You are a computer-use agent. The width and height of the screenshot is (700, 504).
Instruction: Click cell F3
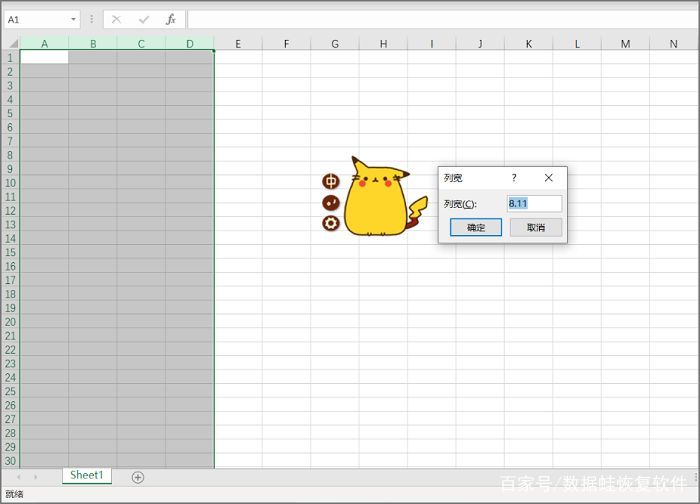[287, 85]
